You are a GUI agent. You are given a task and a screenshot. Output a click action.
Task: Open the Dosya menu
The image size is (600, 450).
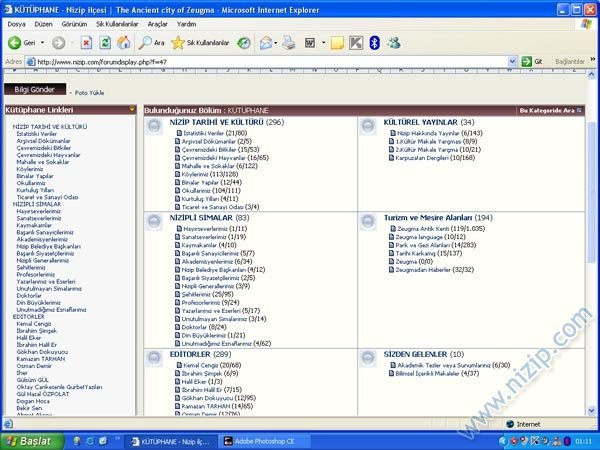coord(16,24)
